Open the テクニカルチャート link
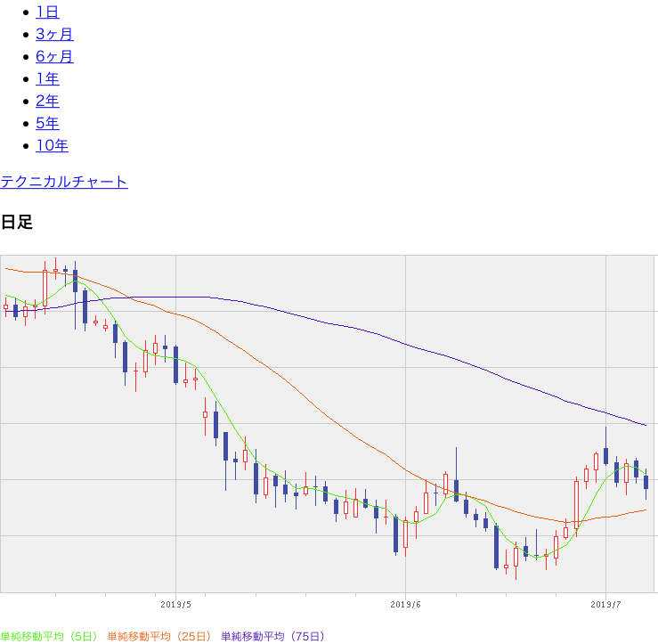The height and width of the screenshot is (644, 658). (64, 182)
